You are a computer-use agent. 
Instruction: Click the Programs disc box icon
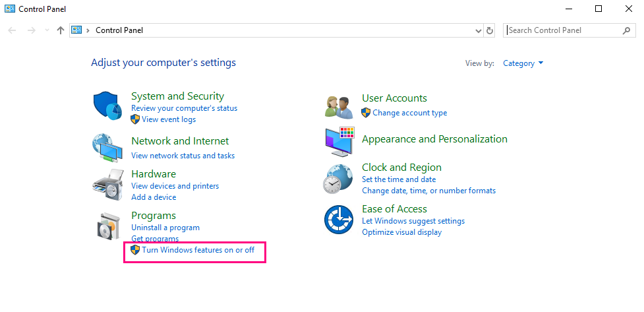(x=107, y=226)
